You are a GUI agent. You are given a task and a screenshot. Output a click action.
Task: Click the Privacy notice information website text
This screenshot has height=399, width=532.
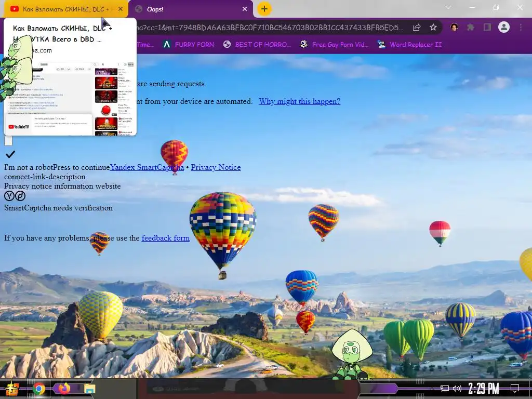point(62,186)
